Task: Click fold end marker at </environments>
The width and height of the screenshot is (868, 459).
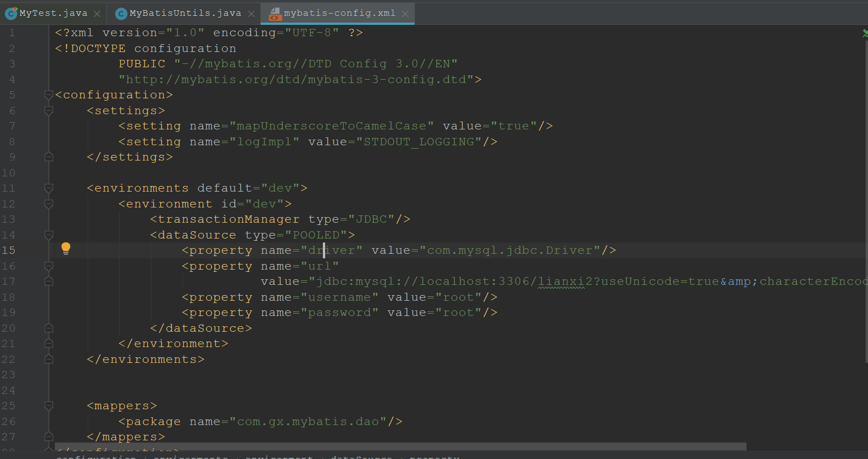Action: click(x=49, y=359)
